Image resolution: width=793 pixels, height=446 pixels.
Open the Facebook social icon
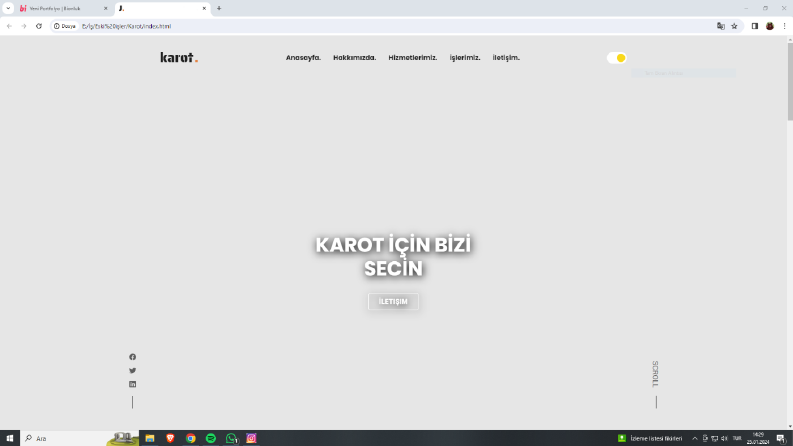click(133, 357)
